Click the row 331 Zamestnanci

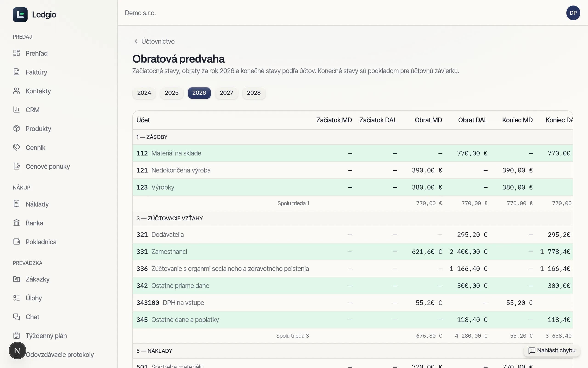pyautogui.click(x=353, y=252)
